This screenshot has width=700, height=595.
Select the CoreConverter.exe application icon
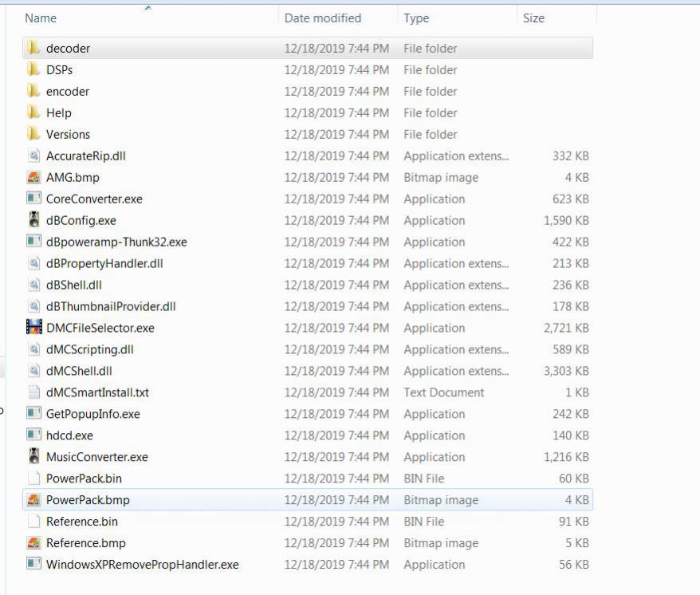pos(33,199)
